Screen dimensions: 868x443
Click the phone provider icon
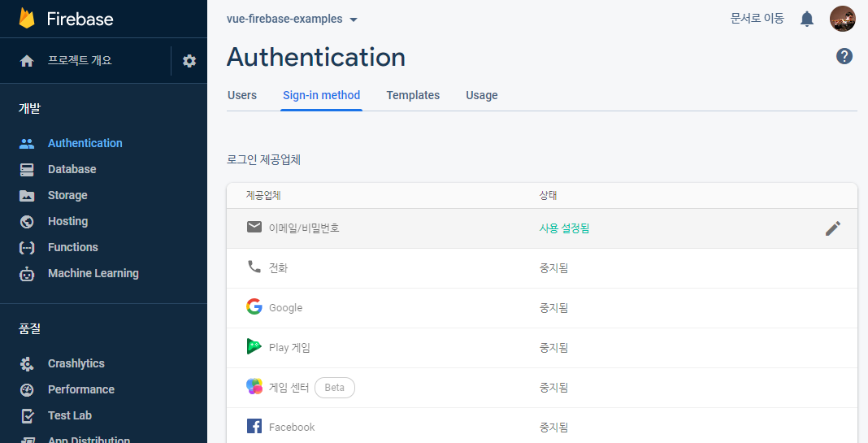click(254, 267)
